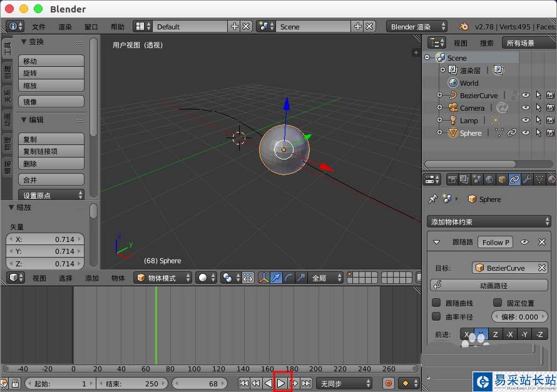Open the Constraints properties tab (chain icon)

pyautogui.click(x=514, y=179)
